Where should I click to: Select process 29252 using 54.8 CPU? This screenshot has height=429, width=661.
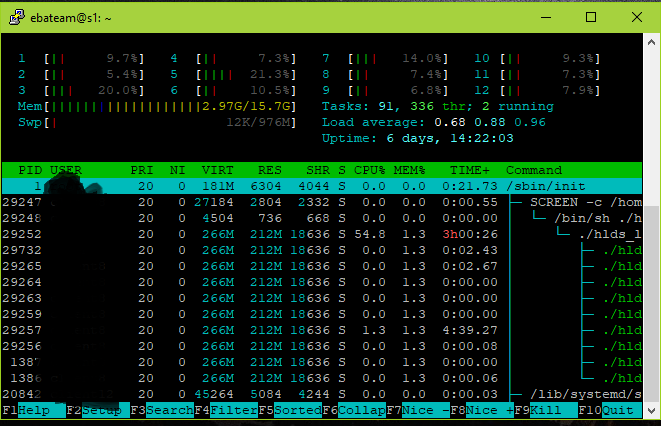(322, 234)
